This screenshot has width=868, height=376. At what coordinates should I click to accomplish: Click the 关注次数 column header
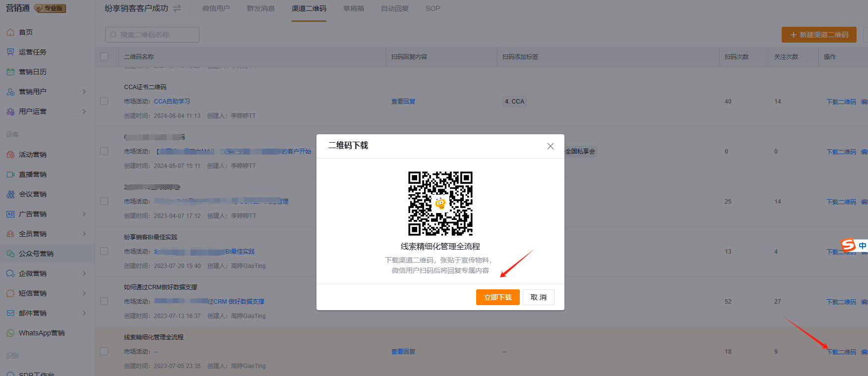(786, 57)
